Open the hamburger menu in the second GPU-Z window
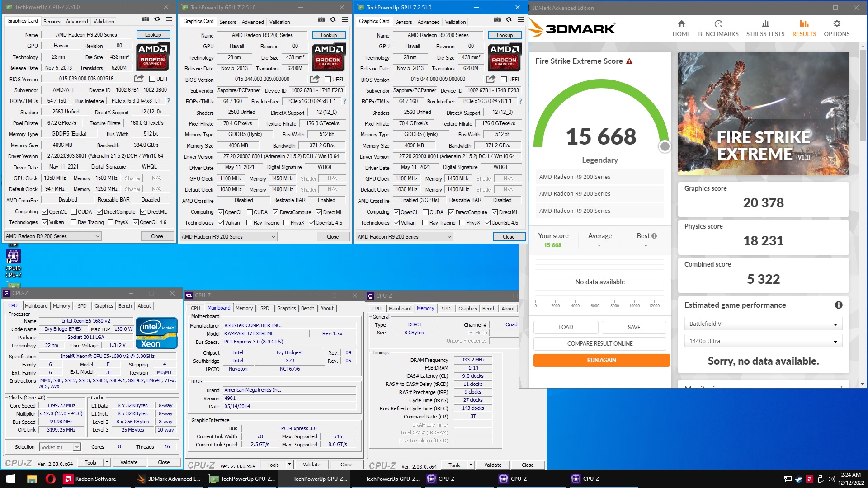The height and width of the screenshot is (488, 868). click(x=344, y=19)
